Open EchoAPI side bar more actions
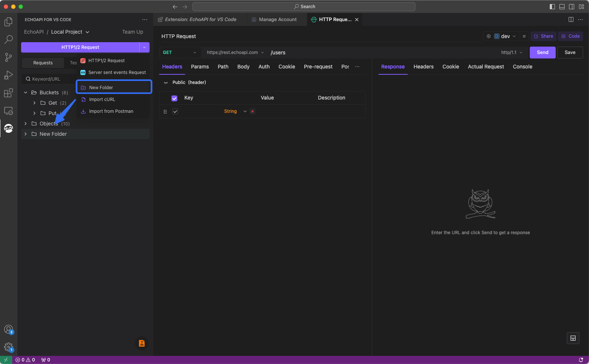The width and height of the screenshot is (589, 364). coord(145,20)
